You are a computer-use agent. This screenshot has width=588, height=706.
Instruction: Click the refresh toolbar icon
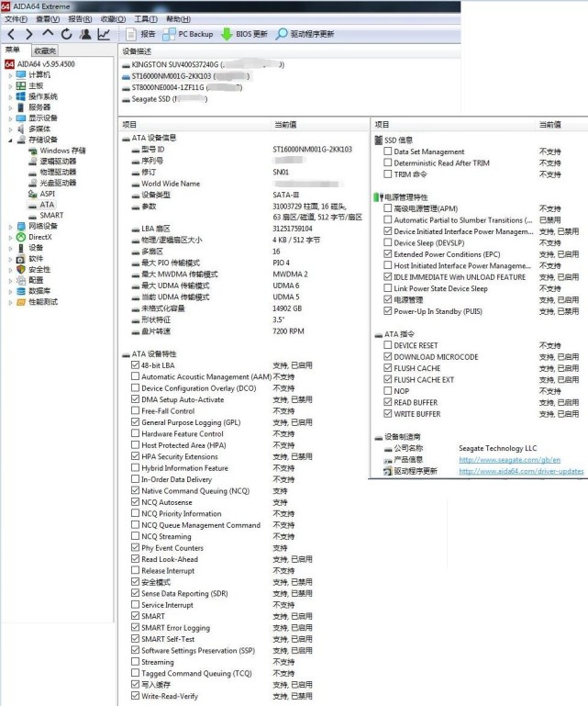point(67,34)
